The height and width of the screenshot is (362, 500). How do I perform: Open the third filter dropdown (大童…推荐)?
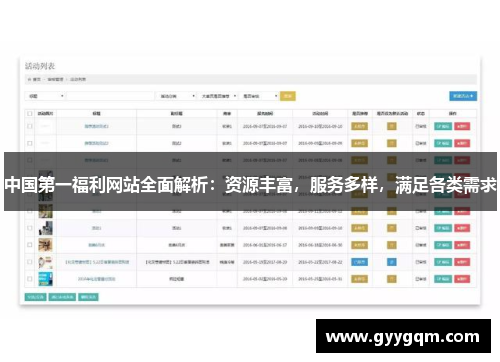(217, 96)
